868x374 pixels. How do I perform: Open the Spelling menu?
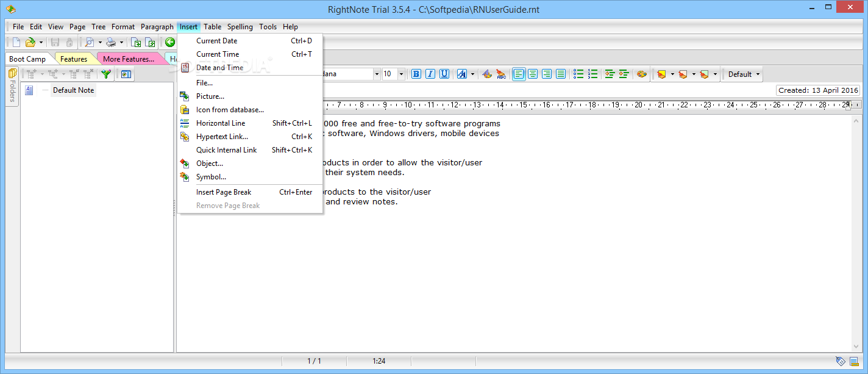240,27
